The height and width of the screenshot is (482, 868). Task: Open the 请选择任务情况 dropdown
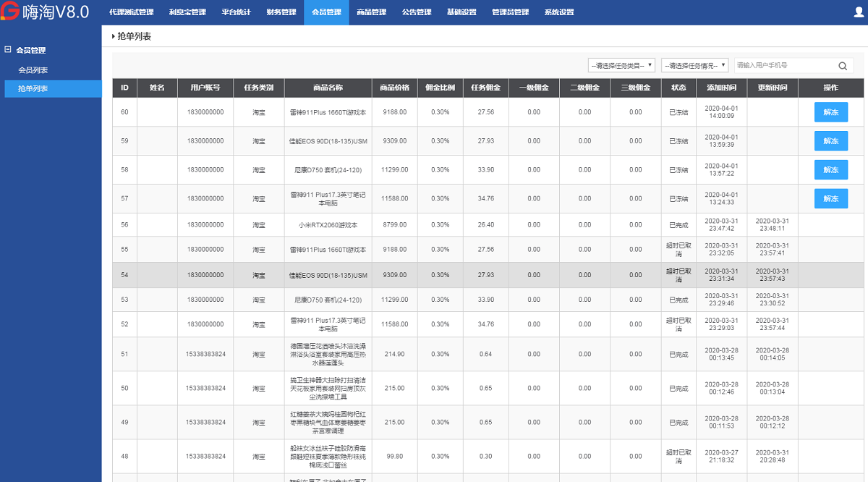pyautogui.click(x=693, y=64)
